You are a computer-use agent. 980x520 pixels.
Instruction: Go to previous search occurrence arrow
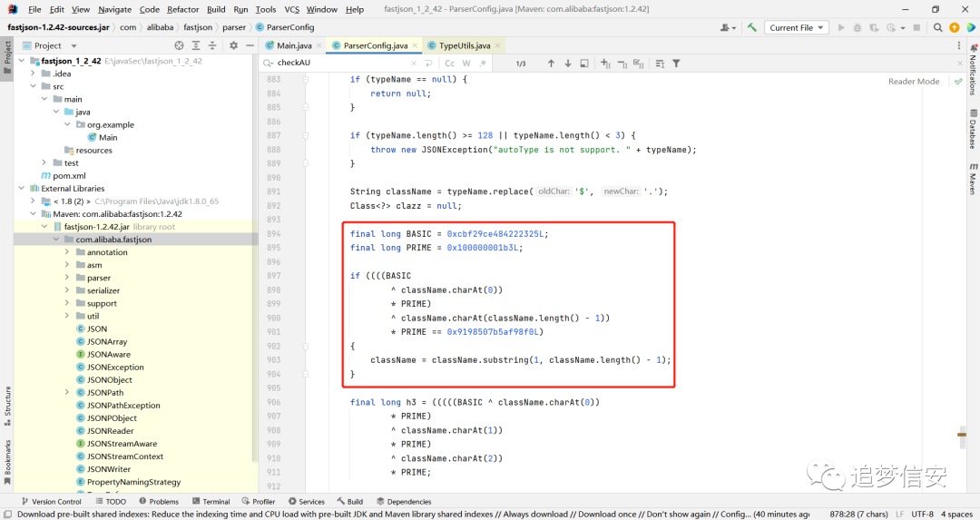[x=551, y=64]
